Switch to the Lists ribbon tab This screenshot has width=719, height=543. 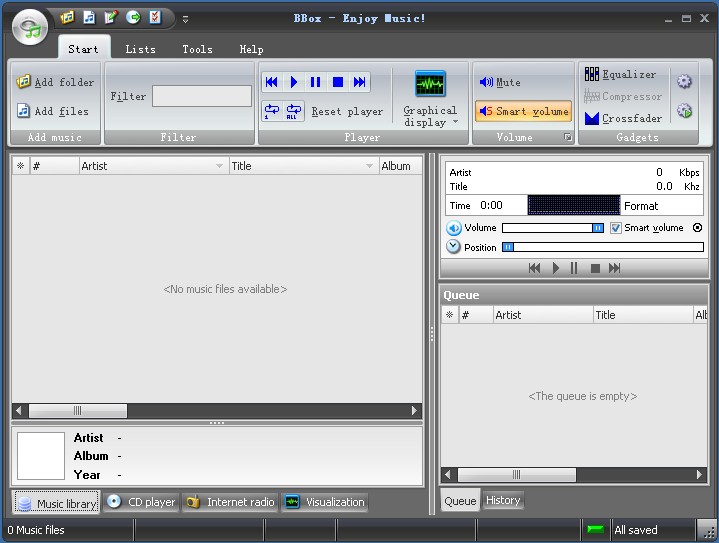[x=140, y=49]
